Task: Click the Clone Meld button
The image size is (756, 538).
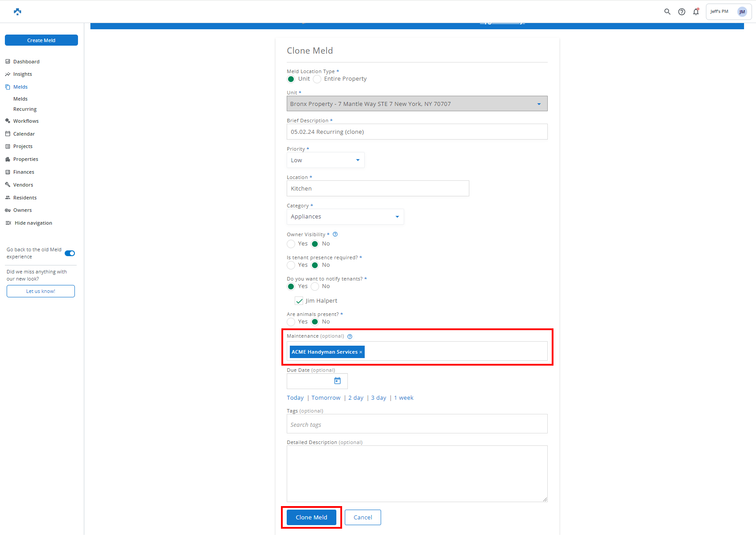Action: pyautogui.click(x=311, y=517)
